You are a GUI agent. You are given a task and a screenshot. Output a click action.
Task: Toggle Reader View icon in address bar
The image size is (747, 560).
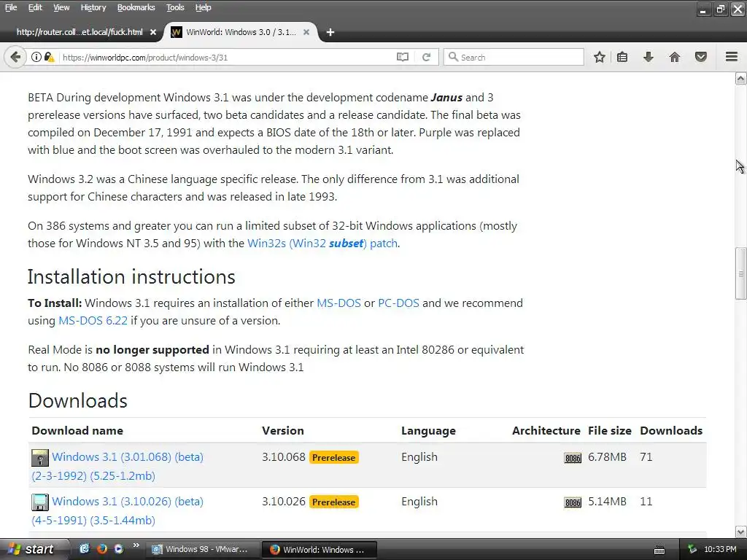403,57
